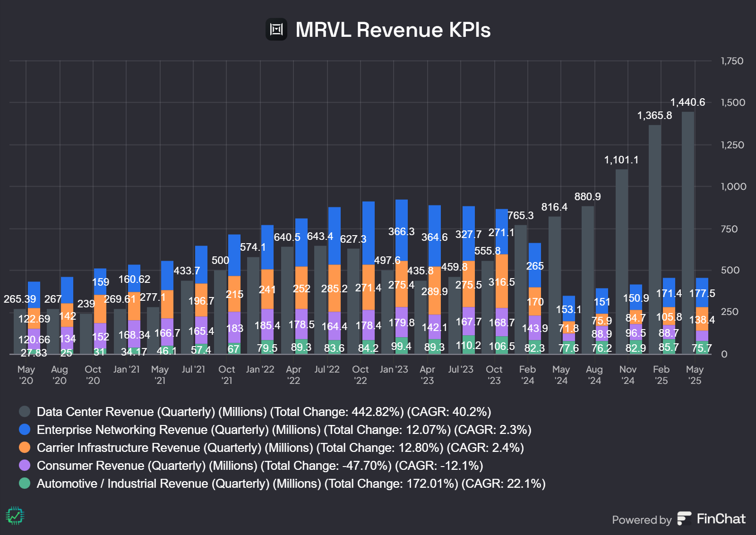Click the blue Enterprise Networking legend dot
The image size is (756, 535).
pyautogui.click(x=25, y=429)
